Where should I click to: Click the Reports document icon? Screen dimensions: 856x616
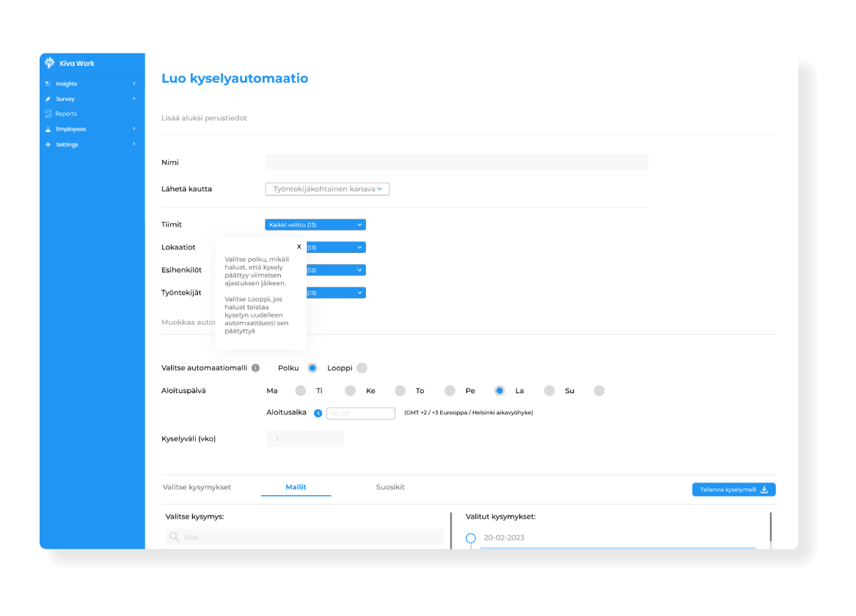pyautogui.click(x=48, y=114)
